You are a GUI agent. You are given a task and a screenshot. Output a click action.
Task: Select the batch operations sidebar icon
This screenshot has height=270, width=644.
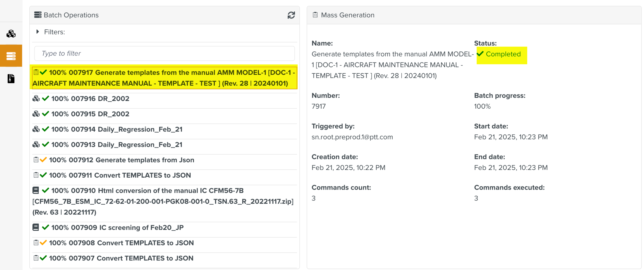pyautogui.click(x=11, y=56)
